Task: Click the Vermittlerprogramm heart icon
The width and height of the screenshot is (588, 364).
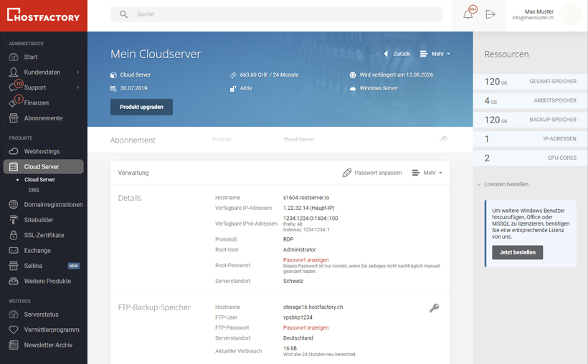Action: 14,330
